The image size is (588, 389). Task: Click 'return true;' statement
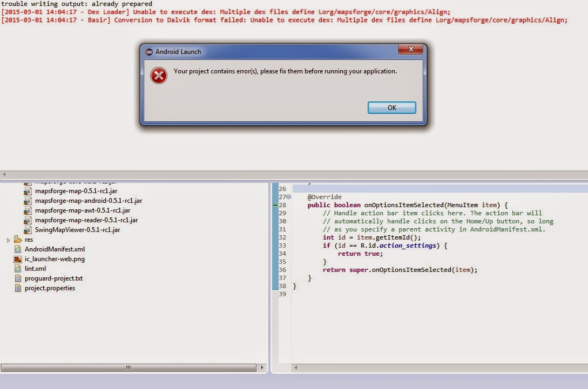pos(360,254)
